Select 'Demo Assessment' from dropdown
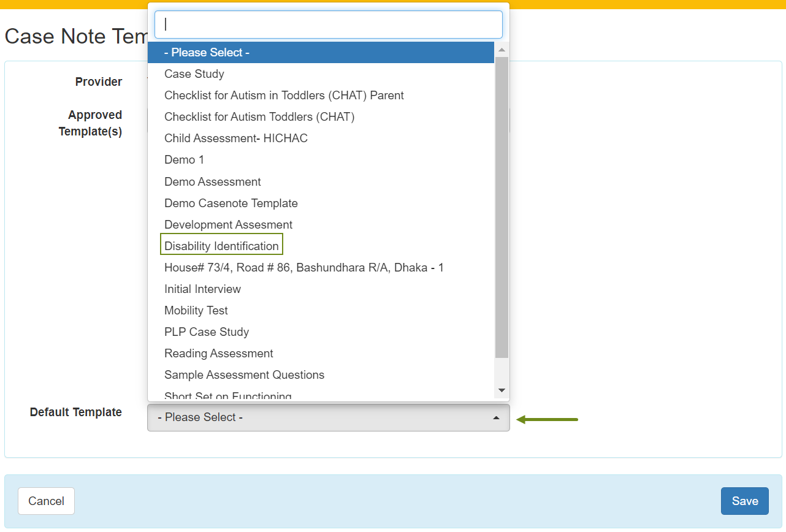786x532 pixels. 321,182
